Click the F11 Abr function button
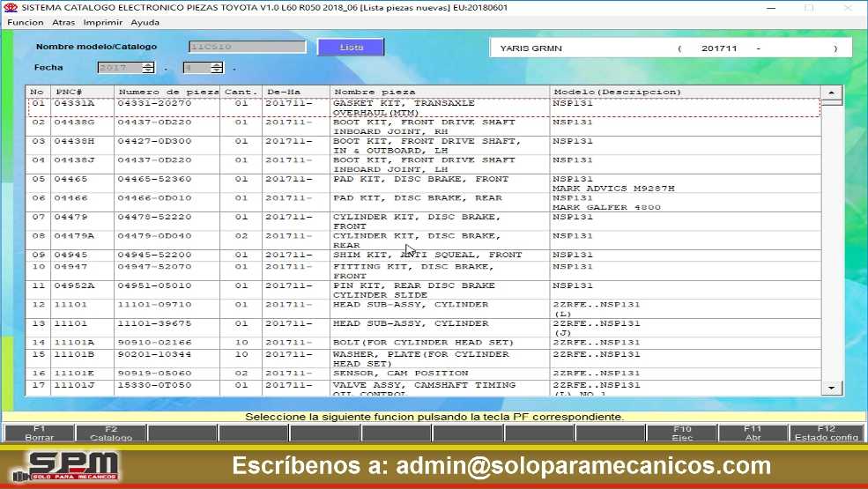 (x=753, y=433)
